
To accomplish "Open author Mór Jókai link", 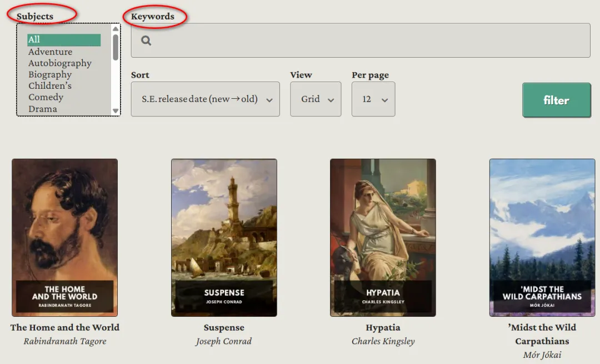I will 542,355.
